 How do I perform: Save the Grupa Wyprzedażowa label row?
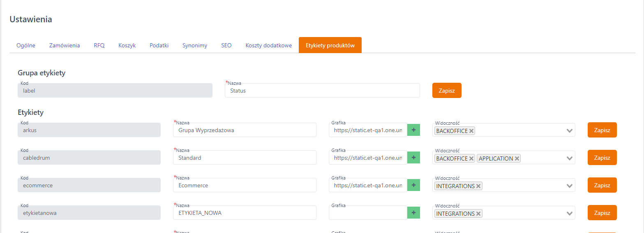coord(602,130)
